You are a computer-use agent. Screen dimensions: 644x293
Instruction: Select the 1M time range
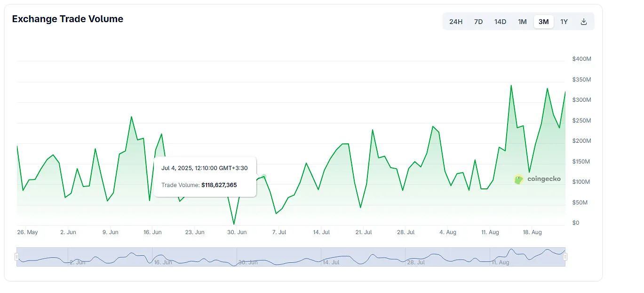(522, 22)
